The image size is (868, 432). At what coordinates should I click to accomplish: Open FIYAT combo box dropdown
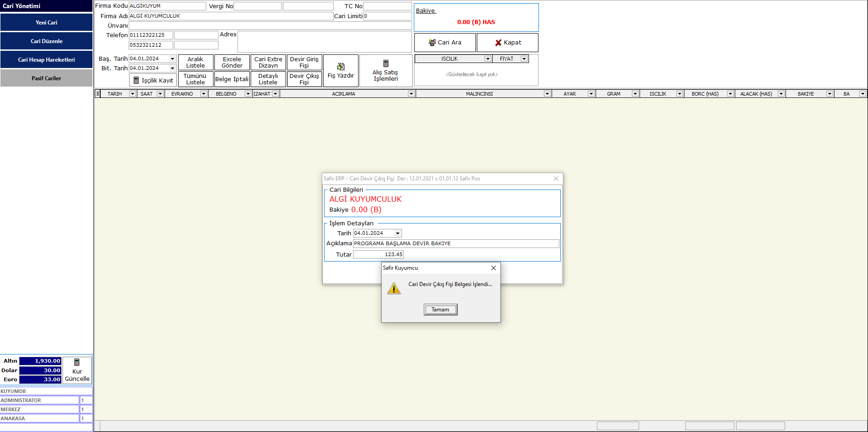point(524,59)
